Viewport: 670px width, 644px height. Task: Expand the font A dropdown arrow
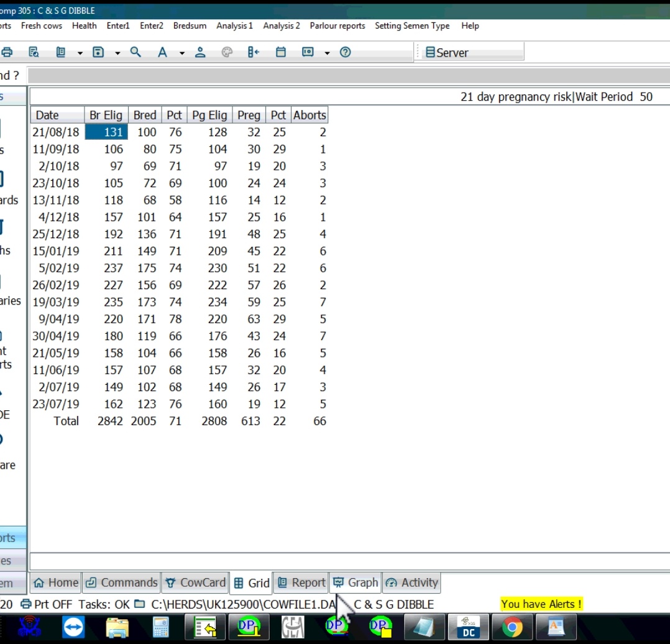pyautogui.click(x=182, y=53)
